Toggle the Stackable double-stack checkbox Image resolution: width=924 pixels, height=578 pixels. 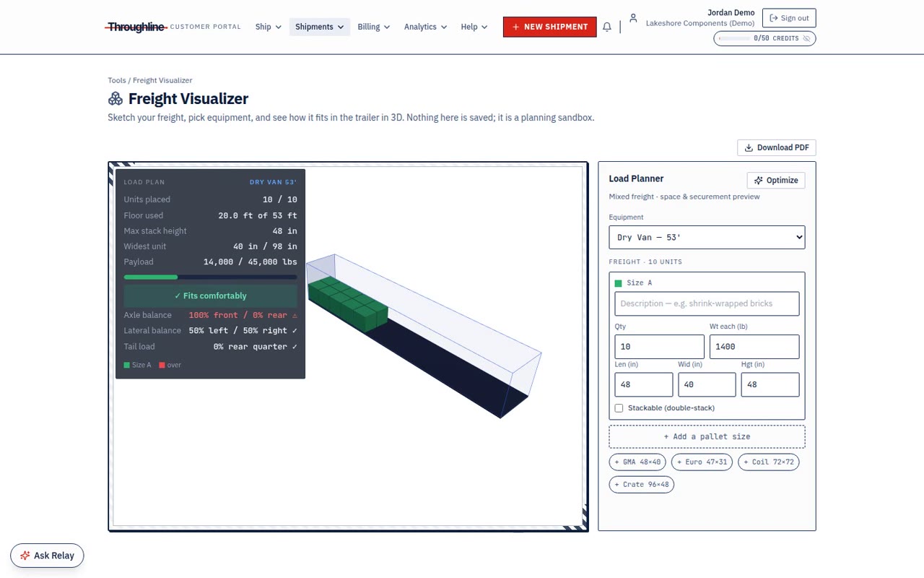pos(619,408)
